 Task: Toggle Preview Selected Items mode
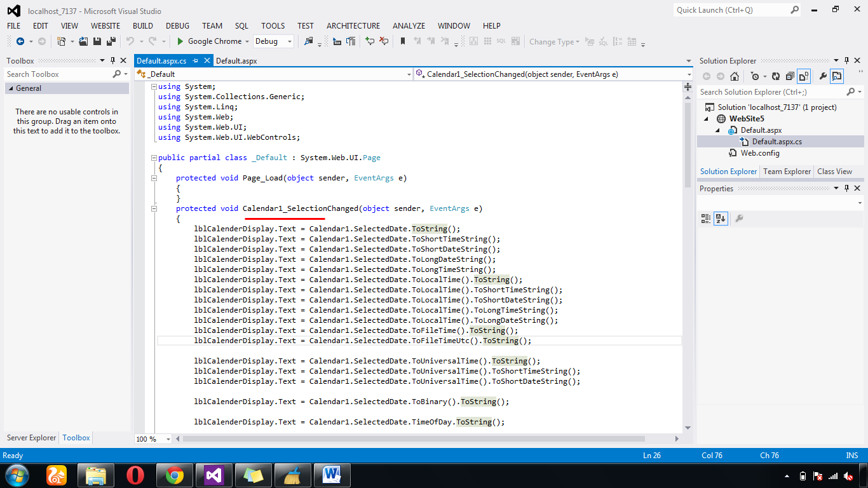[x=804, y=76]
